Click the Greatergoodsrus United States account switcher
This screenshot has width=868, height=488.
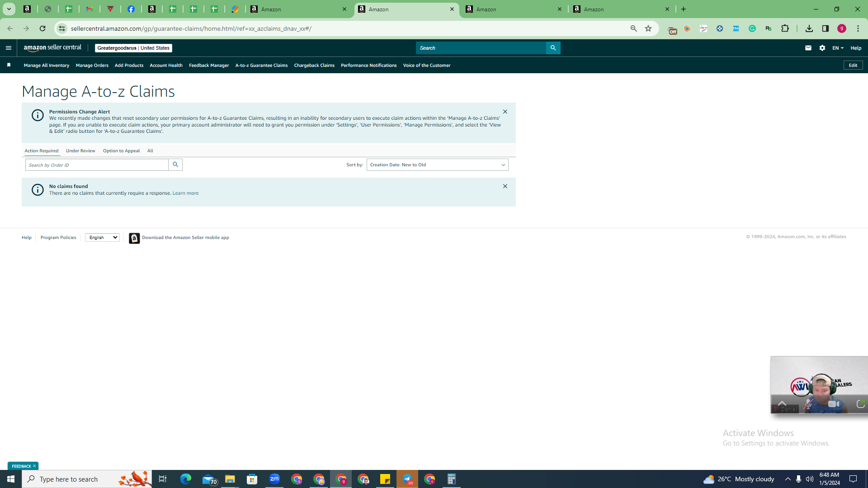[133, 48]
